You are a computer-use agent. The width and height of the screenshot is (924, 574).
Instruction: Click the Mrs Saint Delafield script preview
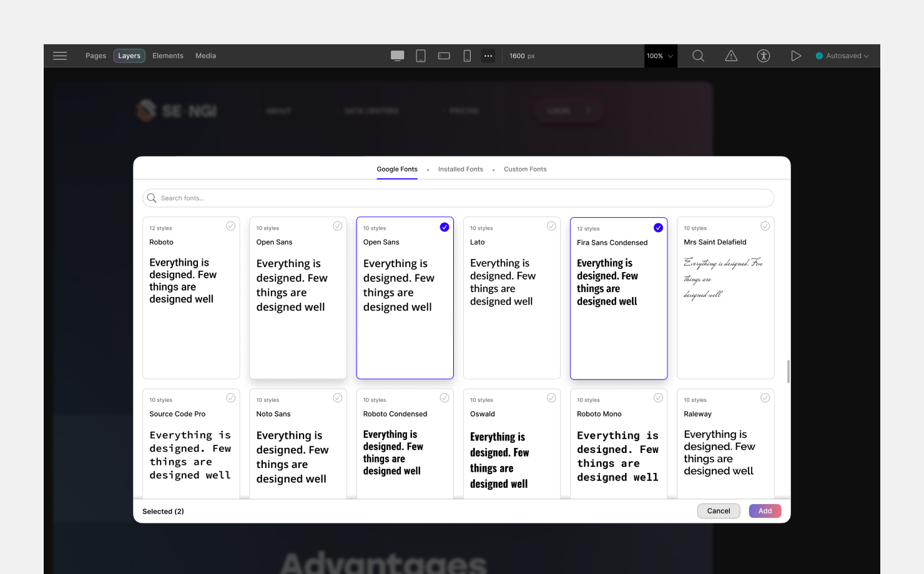click(723, 278)
